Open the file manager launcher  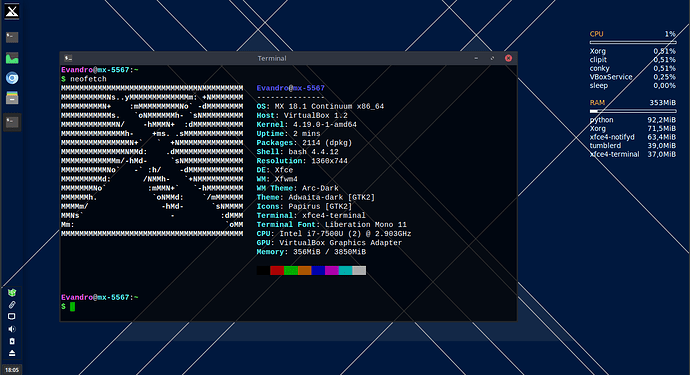(x=12, y=98)
